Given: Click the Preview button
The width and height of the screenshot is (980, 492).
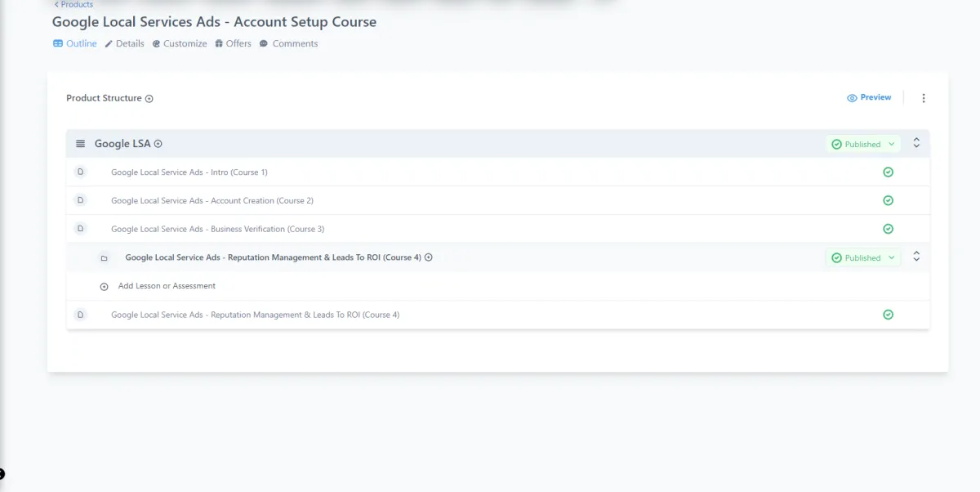Looking at the screenshot, I should [x=869, y=97].
